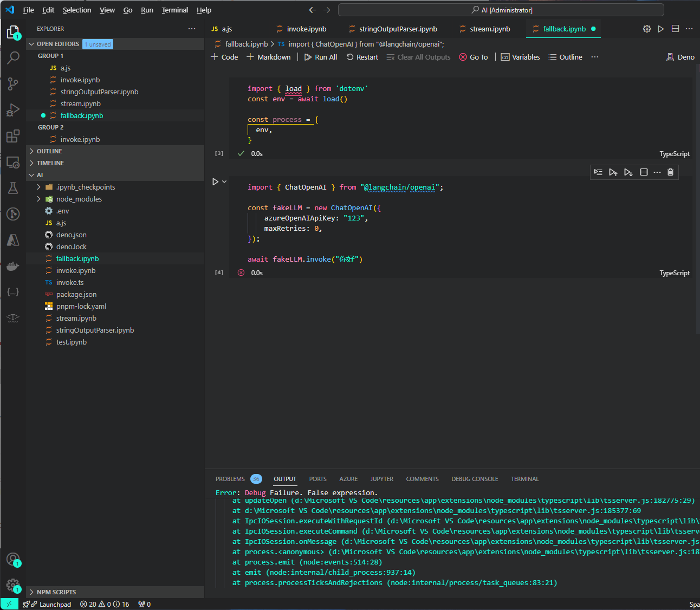Click the notebook settings gear icon

(647, 29)
